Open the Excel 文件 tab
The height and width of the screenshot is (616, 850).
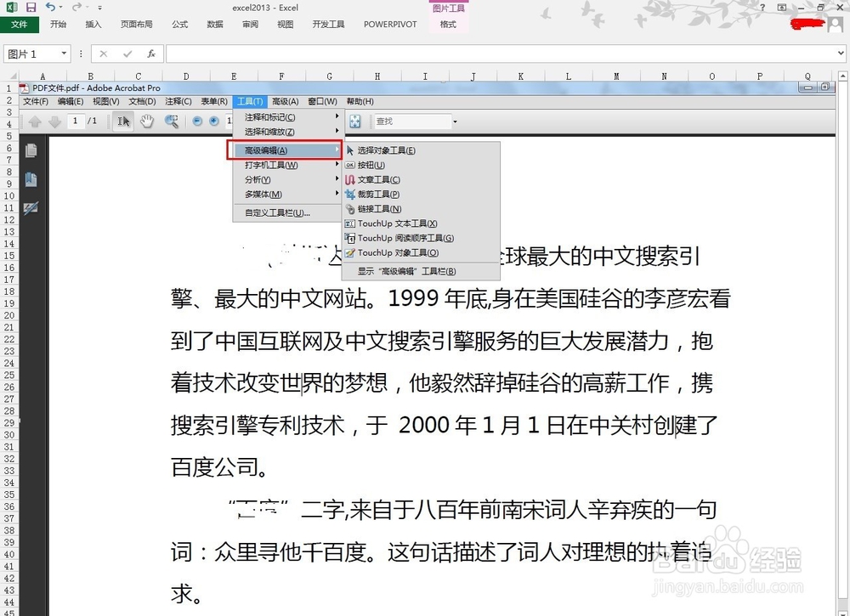(x=19, y=25)
